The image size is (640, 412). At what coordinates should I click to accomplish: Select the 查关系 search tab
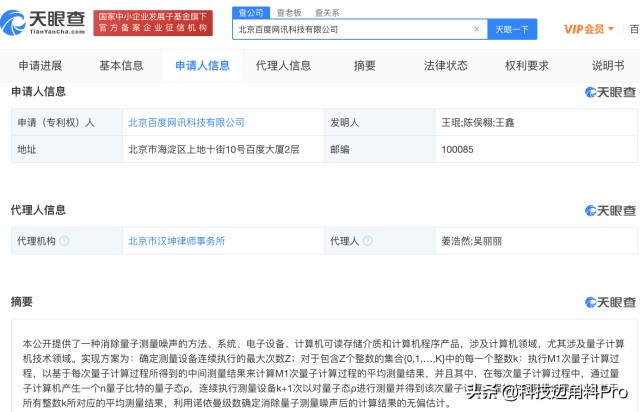(327, 13)
